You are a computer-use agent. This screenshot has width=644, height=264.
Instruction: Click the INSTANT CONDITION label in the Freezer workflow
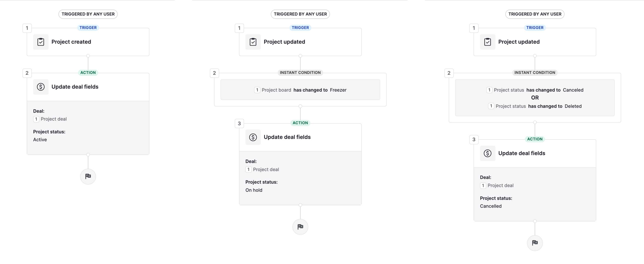tap(300, 73)
